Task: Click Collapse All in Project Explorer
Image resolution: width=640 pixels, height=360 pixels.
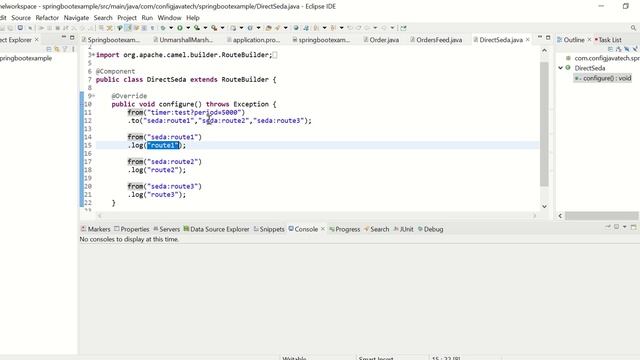Action: 49,49
